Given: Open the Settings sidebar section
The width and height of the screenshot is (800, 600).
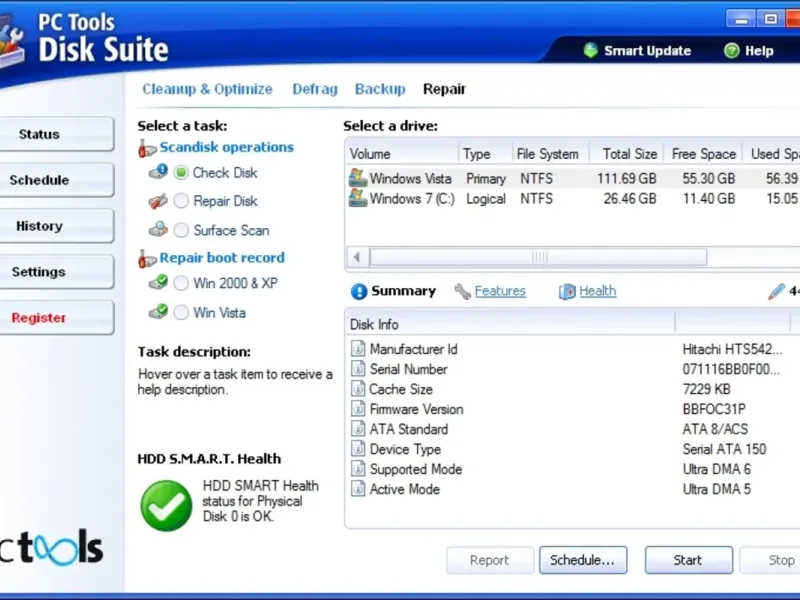Looking at the screenshot, I should pos(56,272).
